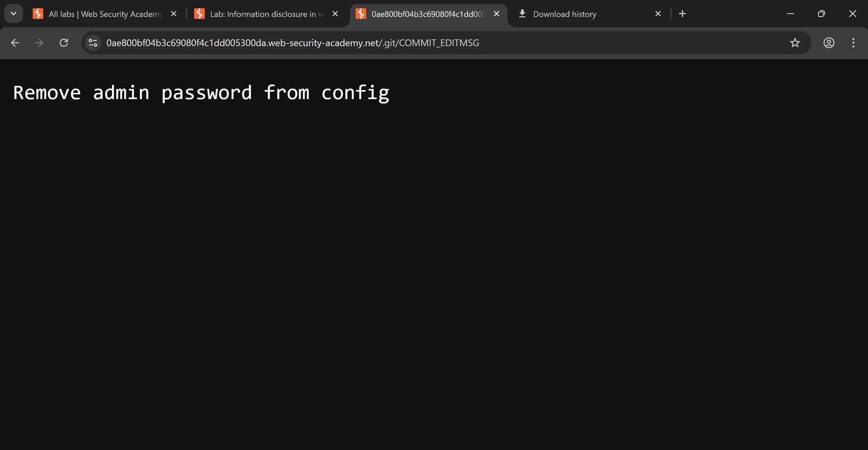This screenshot has height=450, width=868.
Task: Open the profile account icon
Action: tap(829, 43)
